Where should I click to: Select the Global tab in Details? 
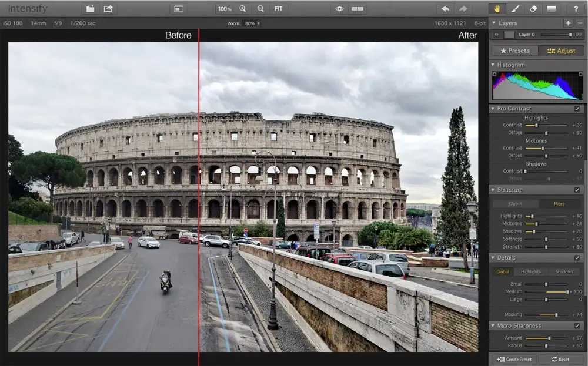[x=503, y=271]
